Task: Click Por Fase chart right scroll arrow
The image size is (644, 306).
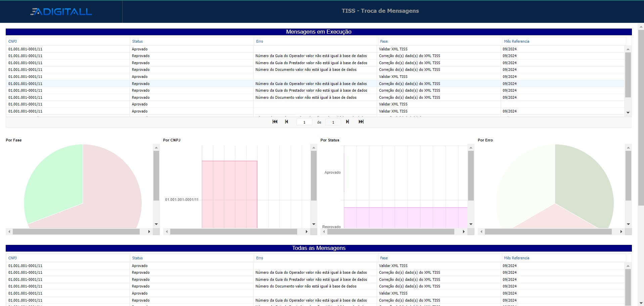Action: coord(149,231)
